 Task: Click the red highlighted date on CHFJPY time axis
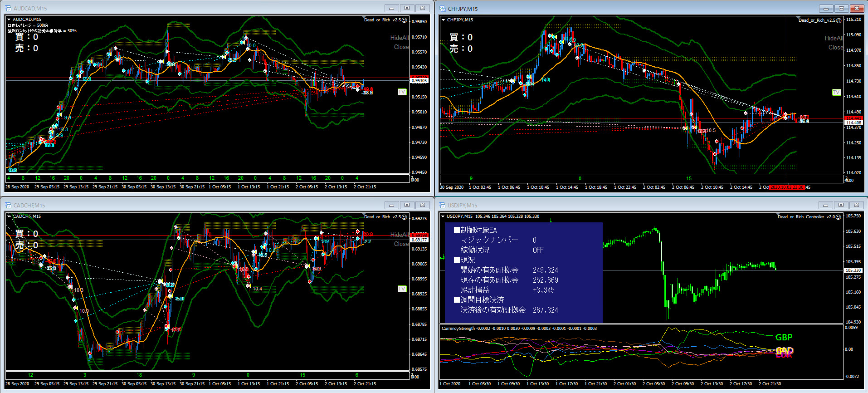(x=787, y=187)
